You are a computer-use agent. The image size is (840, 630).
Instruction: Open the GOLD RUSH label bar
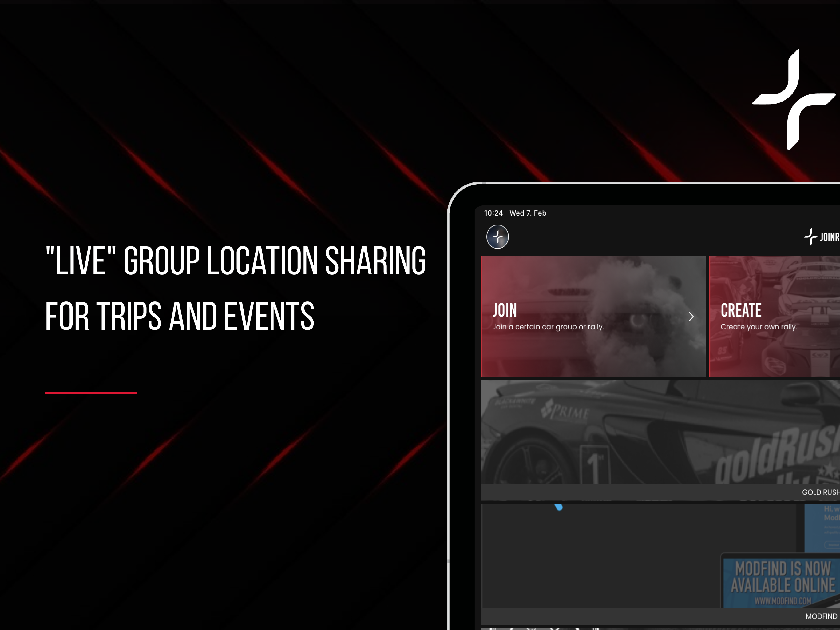click(x=820, y=492)
